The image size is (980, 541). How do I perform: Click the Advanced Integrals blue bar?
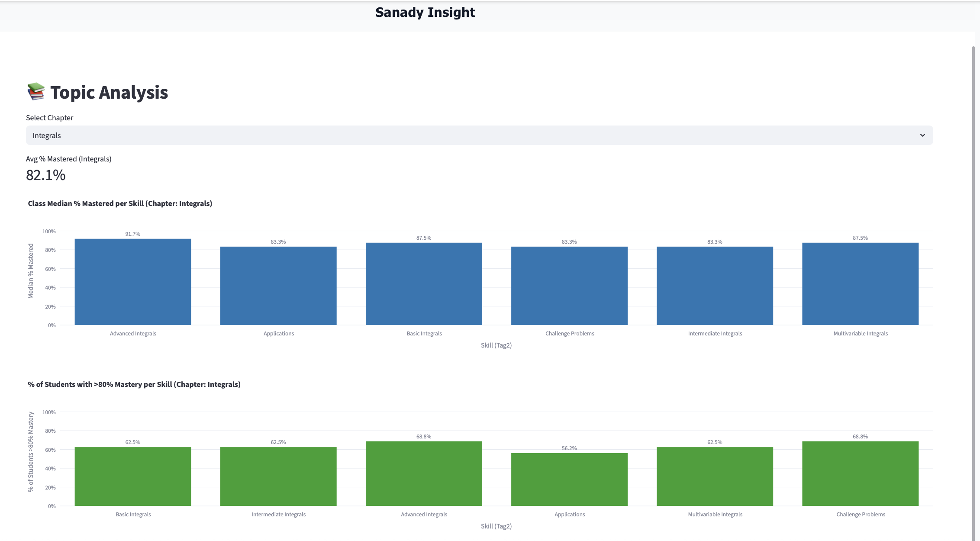pos(133,282)
